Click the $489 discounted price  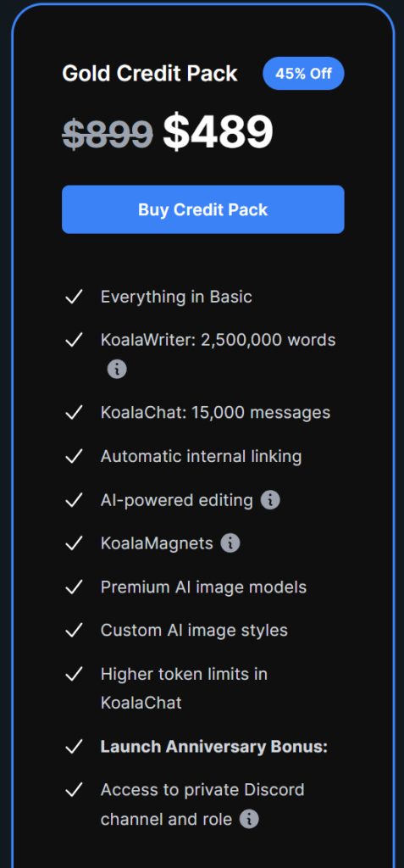click(x=218, y=132)
